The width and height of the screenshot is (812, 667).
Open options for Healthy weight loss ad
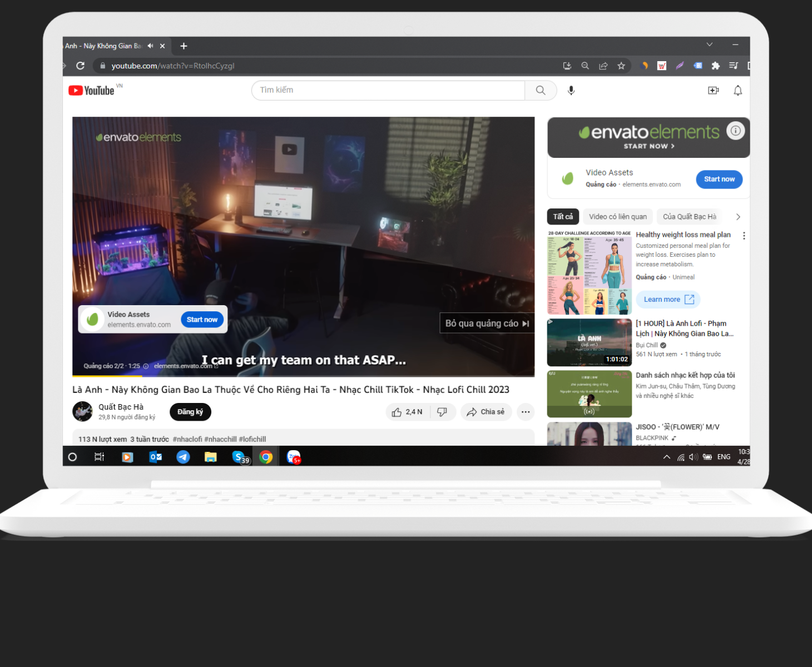(x=744, y=236)
